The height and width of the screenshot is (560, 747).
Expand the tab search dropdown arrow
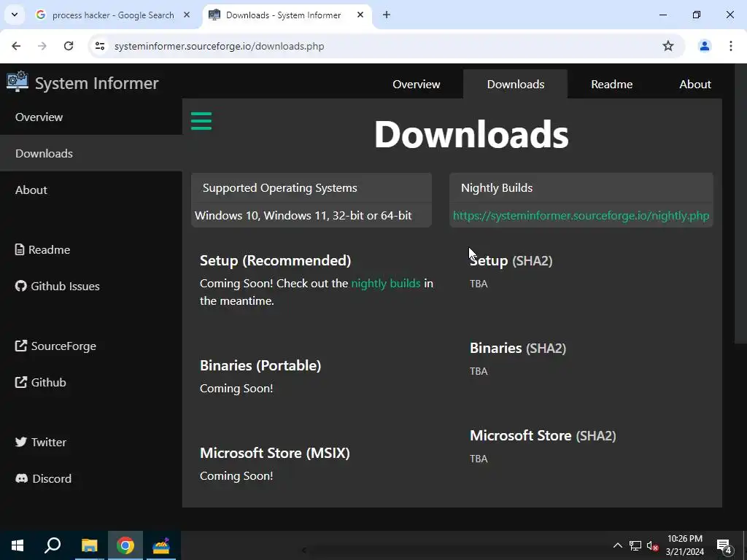pos(15,15)
